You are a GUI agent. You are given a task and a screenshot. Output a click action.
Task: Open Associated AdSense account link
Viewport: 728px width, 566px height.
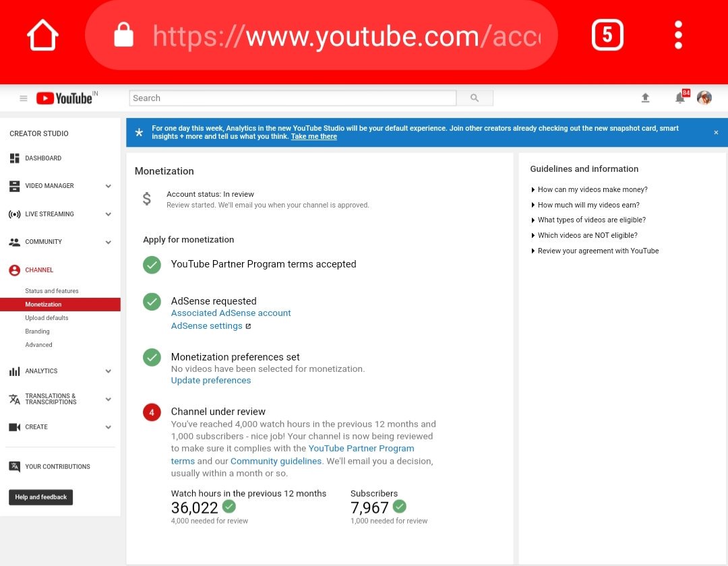tap(231, 313)
